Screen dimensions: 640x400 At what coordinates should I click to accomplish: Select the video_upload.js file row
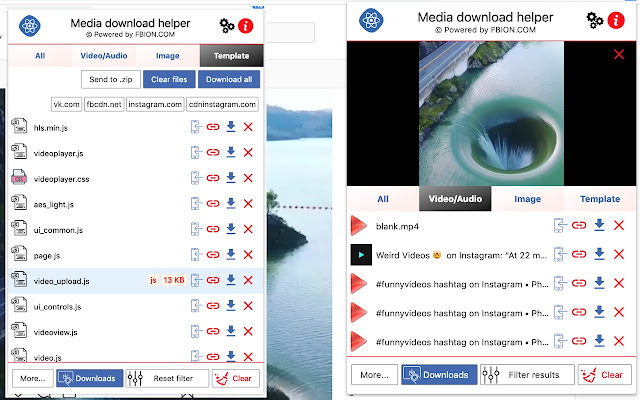tap(136, 280)
